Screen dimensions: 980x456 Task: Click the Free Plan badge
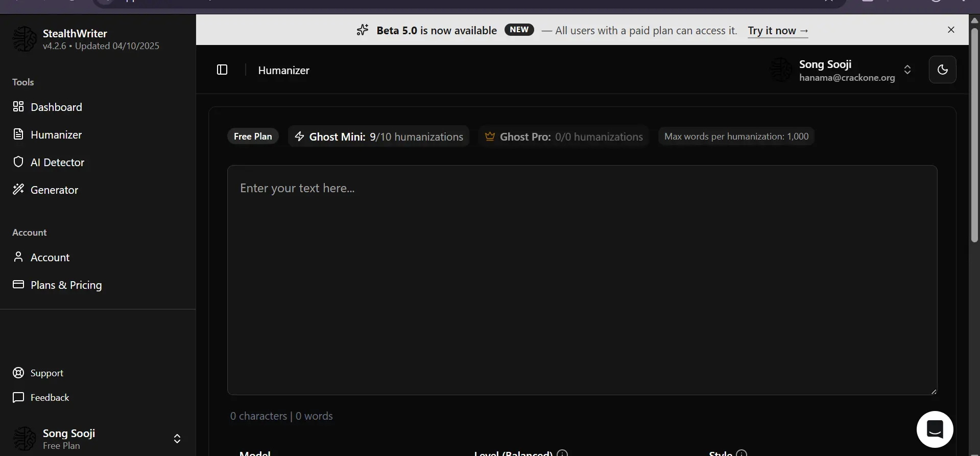(253, 136)
